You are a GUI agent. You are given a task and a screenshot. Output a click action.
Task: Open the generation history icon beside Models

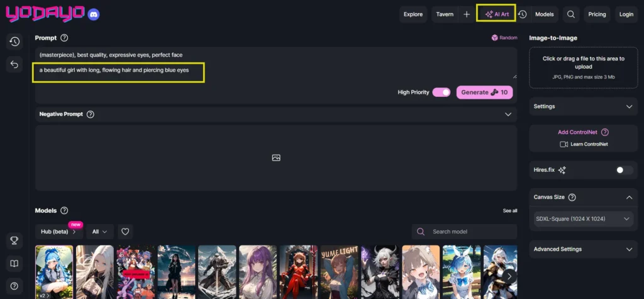[523, 14]
